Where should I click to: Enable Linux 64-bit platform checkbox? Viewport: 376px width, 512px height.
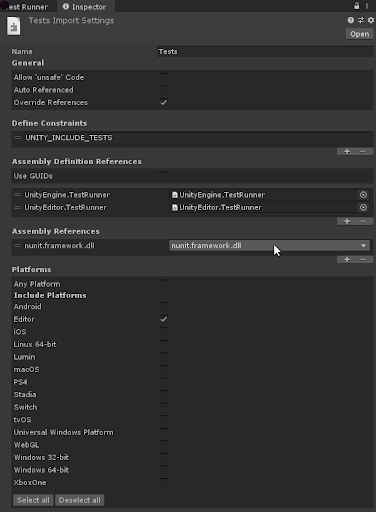164,344
